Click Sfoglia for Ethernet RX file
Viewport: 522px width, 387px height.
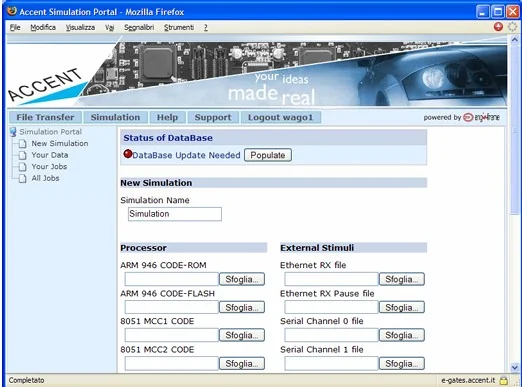402,279
